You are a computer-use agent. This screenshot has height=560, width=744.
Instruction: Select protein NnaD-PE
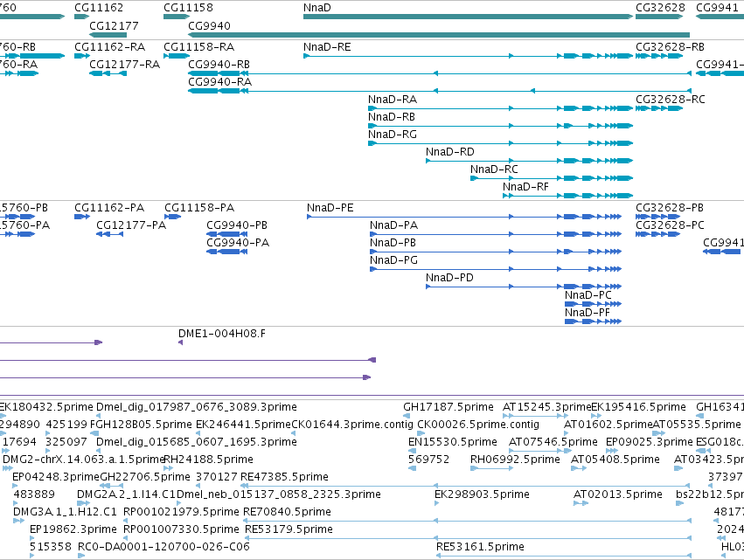[x=330, y=208]
